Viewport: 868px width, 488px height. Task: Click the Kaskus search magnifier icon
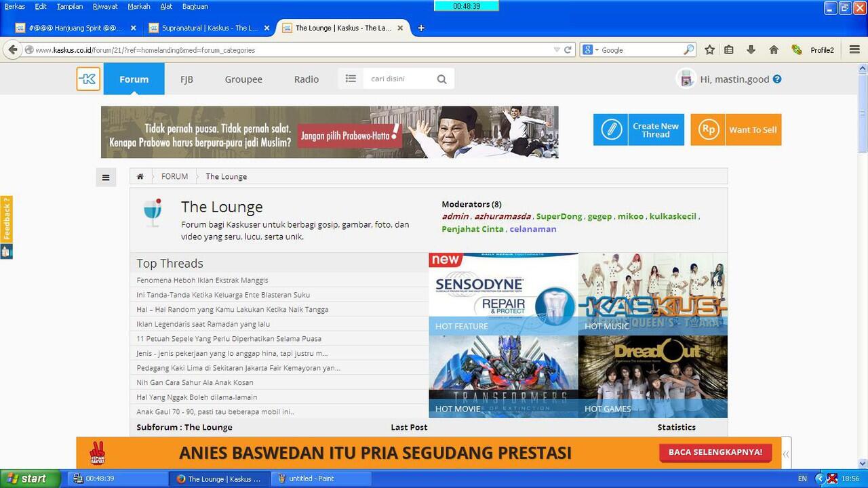click(441, 79)
